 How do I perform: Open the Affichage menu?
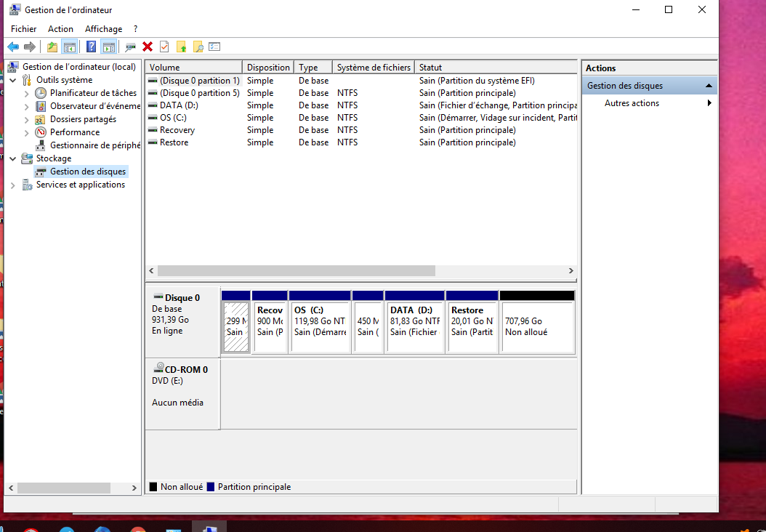[x=104, y=29]
